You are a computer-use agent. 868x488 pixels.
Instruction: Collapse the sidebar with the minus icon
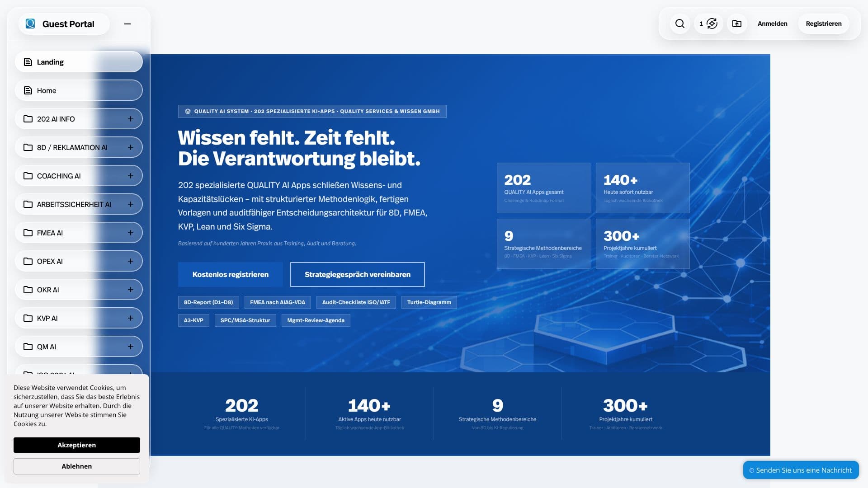tap(127, 24)
